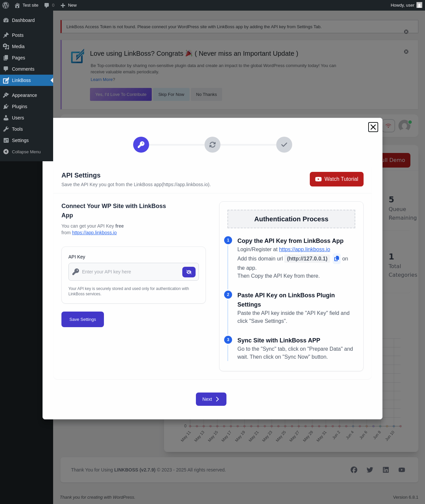Open Plugins menu item
The image size is (425, 504).
coord(27,107)
